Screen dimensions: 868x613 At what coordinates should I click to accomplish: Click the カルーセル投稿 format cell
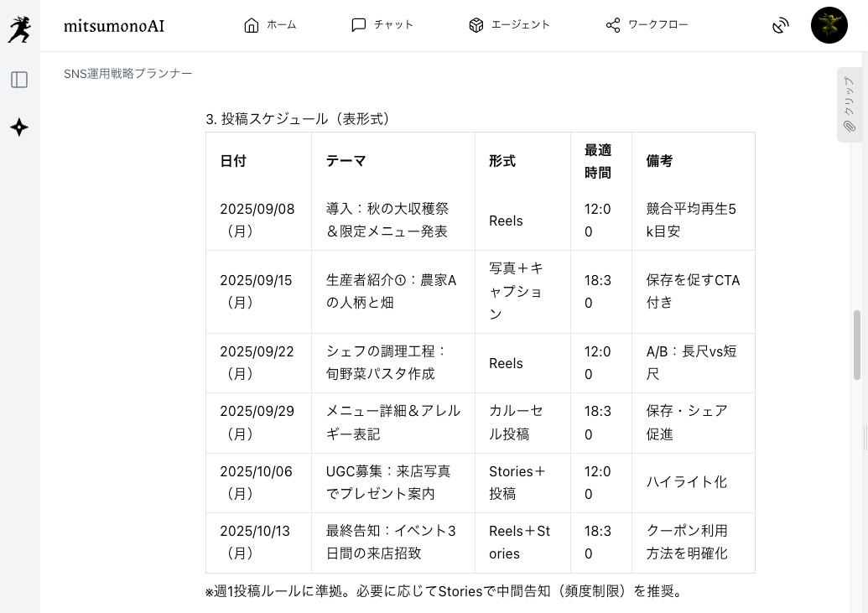tap(516, 423)
